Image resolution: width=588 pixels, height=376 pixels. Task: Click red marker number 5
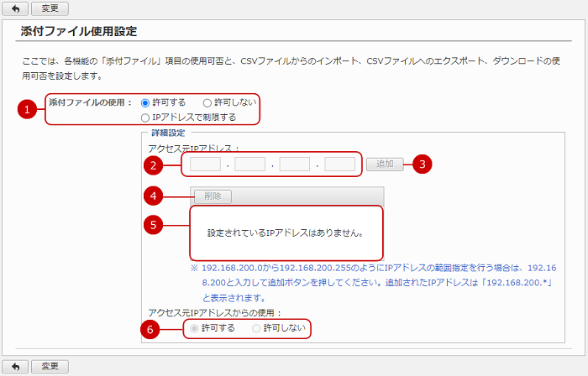153,225
